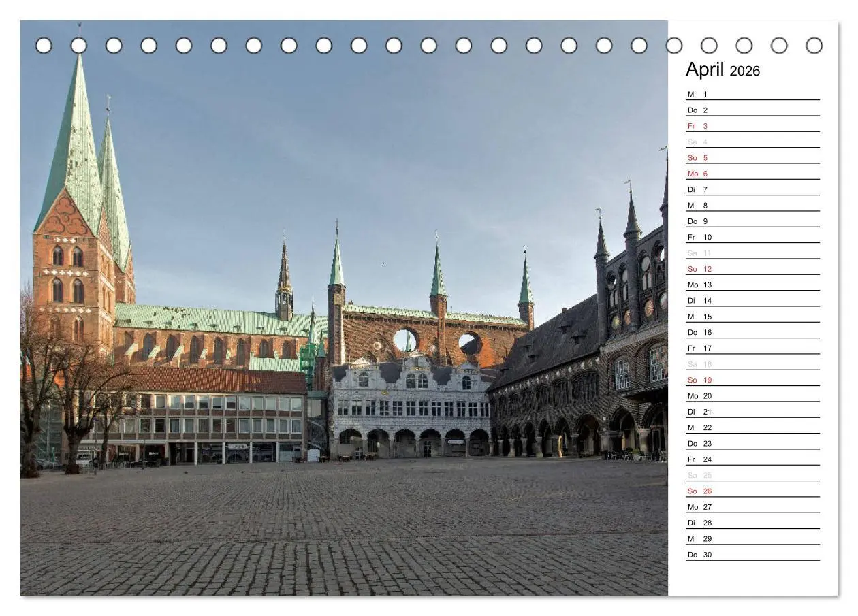Select the calendar row 'Di 14'
The image size is (858, 616).
tap(752, 300)
